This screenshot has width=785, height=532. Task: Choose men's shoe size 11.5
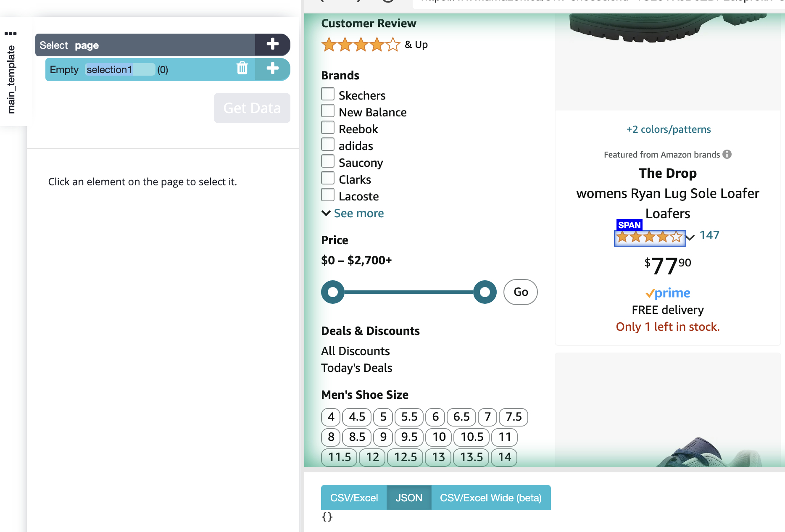click(339, 457)
